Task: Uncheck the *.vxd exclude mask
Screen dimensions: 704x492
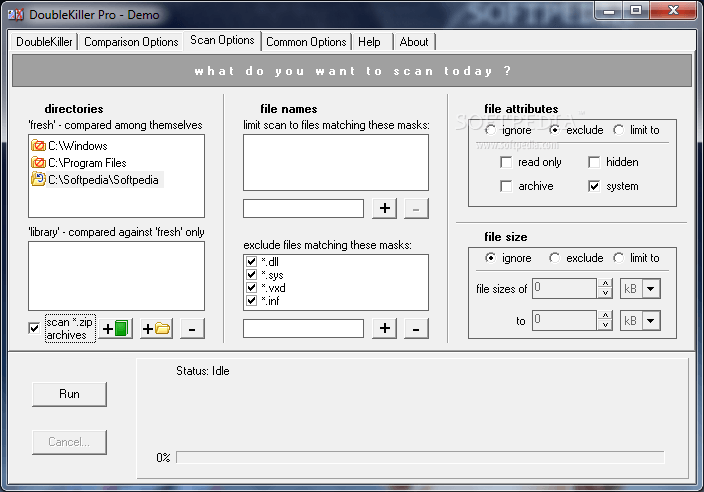Action: pyautogui.click(x=251, y=288)
